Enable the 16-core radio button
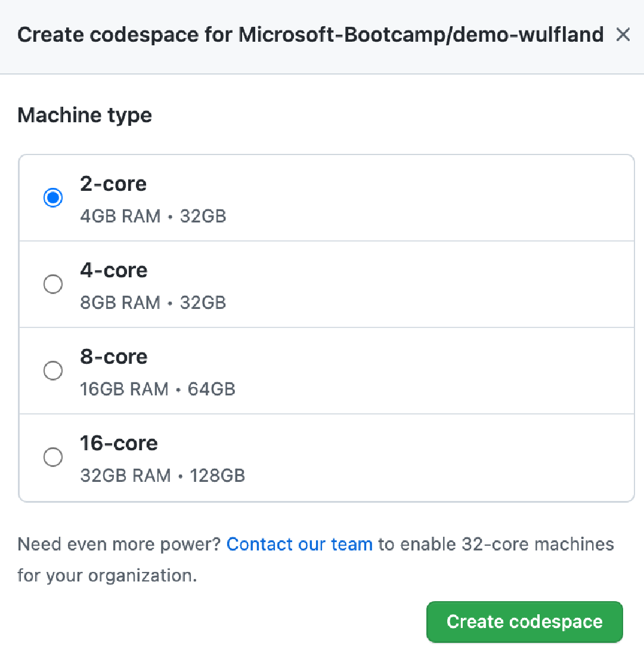644x659 pixels. 53,457
